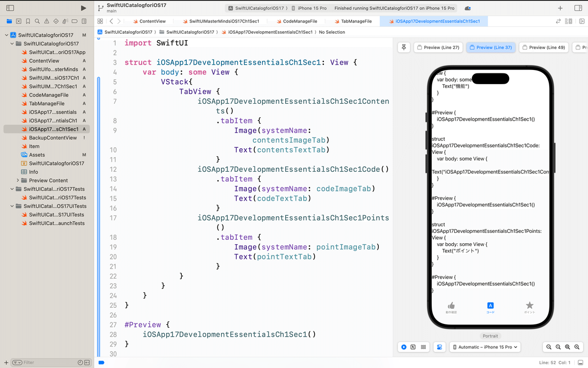Screen dimensions: 588x368
Task: Open the Find navigator magnifier icon
Action: coord(37,22)
